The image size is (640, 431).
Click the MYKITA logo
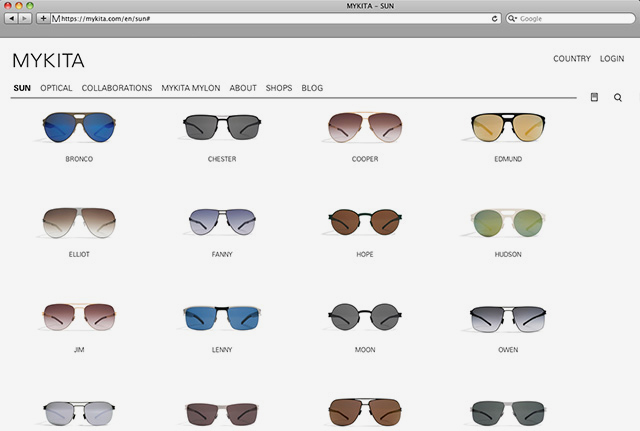click(48, 60)
